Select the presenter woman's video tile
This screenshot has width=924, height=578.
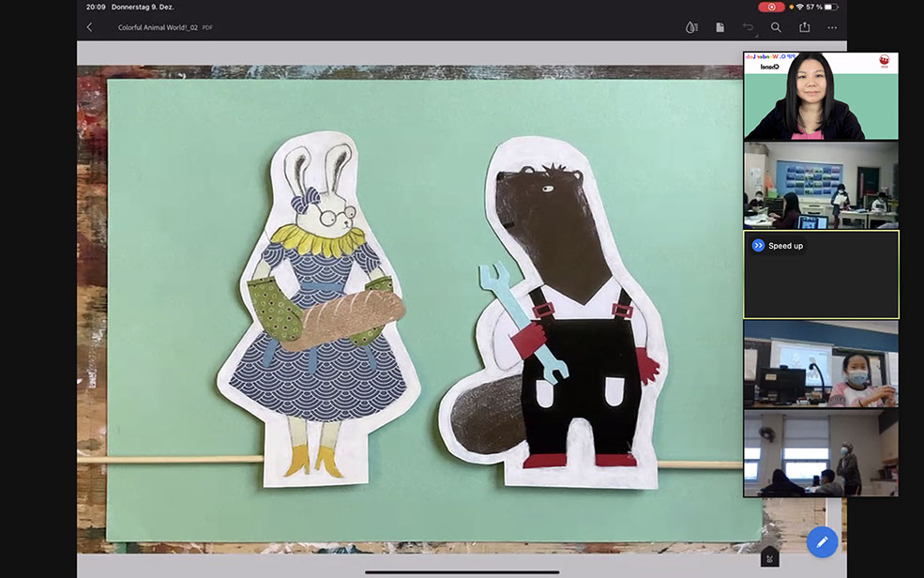(821, 96)
